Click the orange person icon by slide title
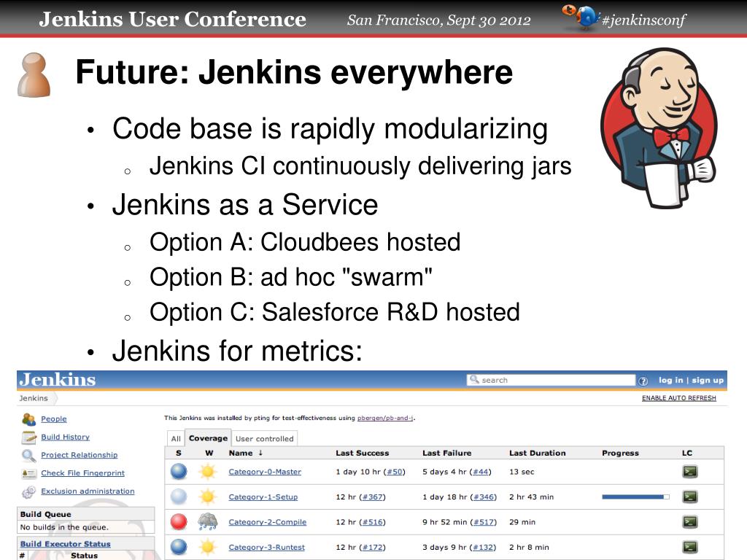The width and height of the screenshot is (747, 560). click(34, 75)
